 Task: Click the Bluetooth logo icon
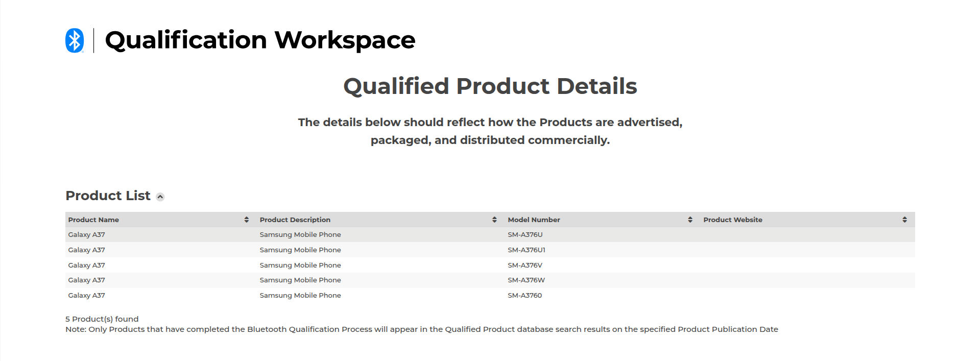(x=75, y=40)
